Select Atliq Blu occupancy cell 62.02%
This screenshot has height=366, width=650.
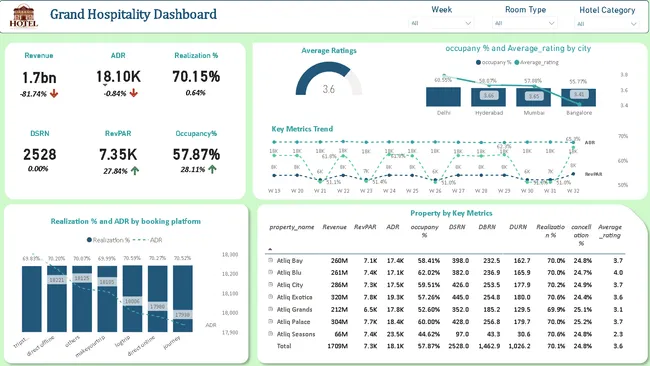tap(429, 272)
